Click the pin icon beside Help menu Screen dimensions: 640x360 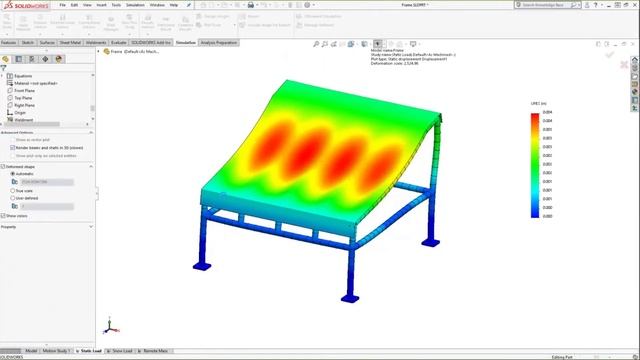(x=189, y=5)
